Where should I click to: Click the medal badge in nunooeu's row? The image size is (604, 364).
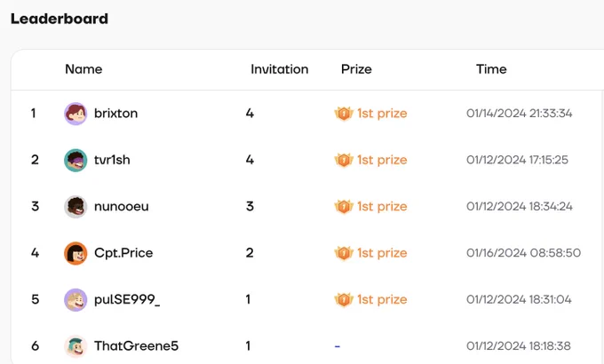[344, 207]
